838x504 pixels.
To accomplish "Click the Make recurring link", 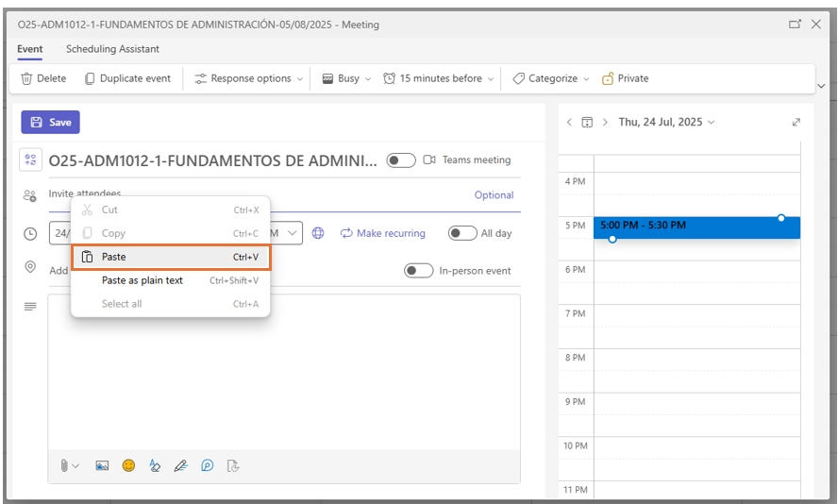I will click(382, 233).
